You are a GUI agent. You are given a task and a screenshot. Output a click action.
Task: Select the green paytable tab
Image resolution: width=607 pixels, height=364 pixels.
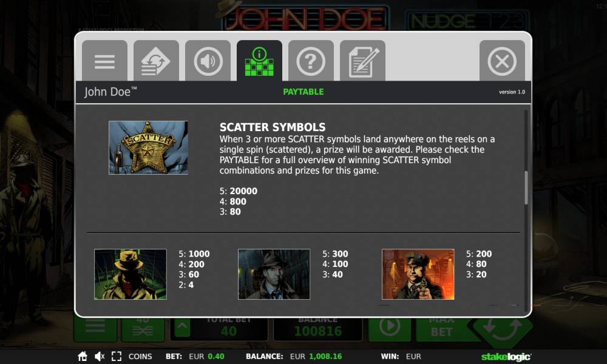pyautogui.click(x=259, y=61)
